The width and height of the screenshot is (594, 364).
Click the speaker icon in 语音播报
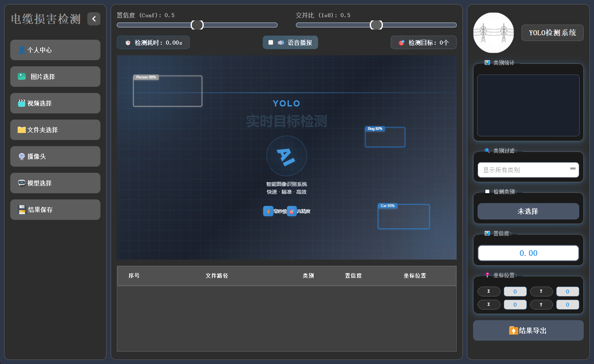281,43
